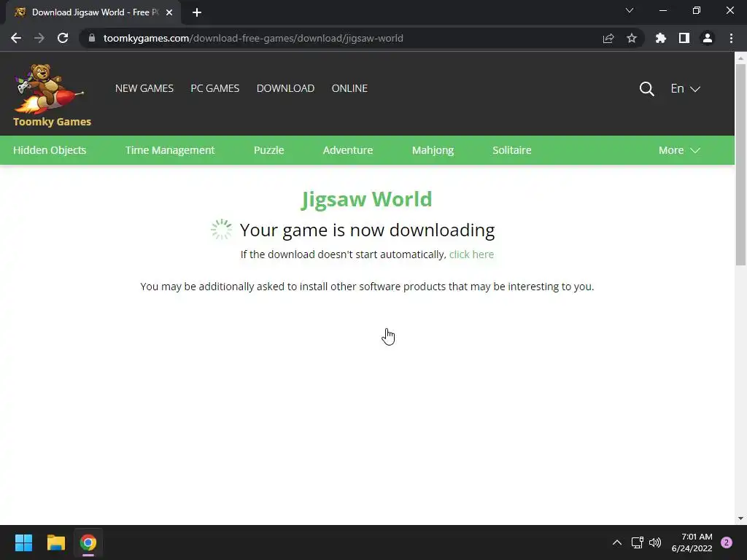Open a new tab with the plus icon

pyautogui.click(x=197, y=12)
